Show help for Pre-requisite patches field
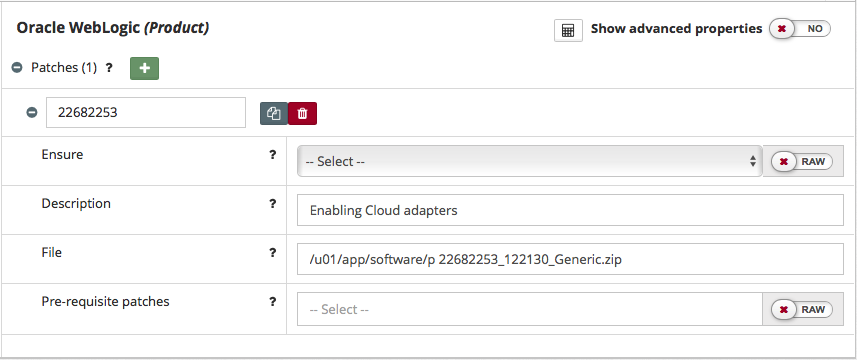 tap(273, 302)
